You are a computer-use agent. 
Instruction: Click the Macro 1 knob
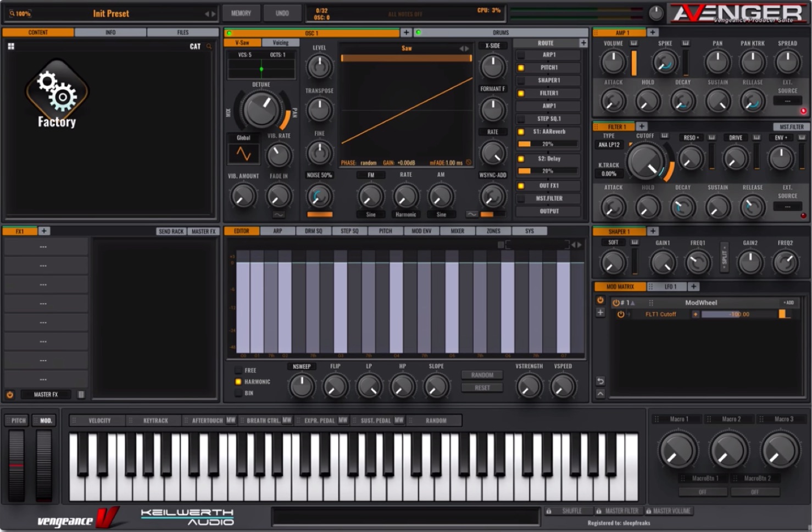[677, 450]
